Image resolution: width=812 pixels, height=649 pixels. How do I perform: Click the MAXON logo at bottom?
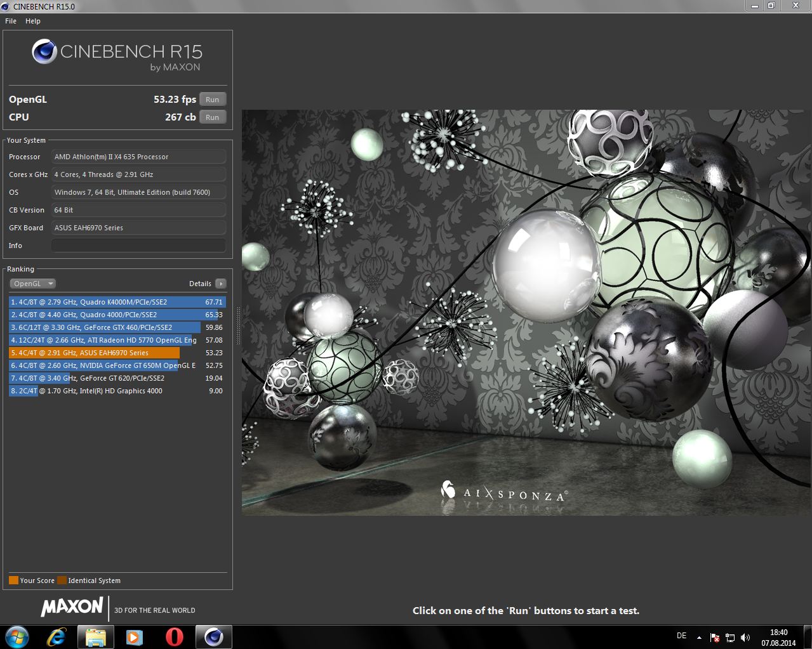tap(72, 606)
